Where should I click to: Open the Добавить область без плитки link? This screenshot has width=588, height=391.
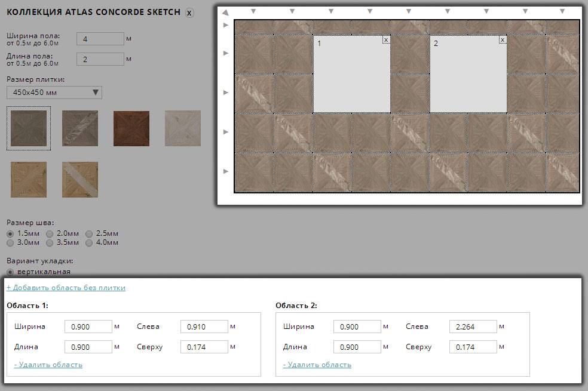click(x=65, y=287)
